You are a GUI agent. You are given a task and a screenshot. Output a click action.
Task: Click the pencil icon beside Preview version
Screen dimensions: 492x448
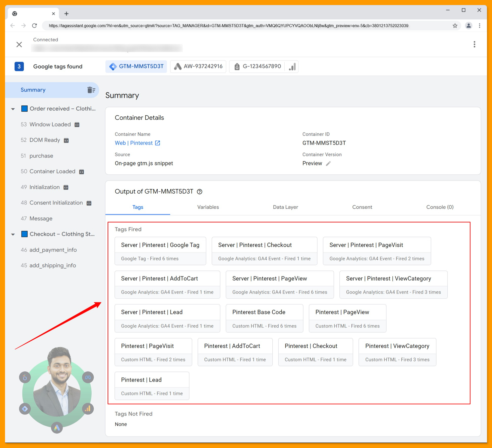(x=328, y=164)
